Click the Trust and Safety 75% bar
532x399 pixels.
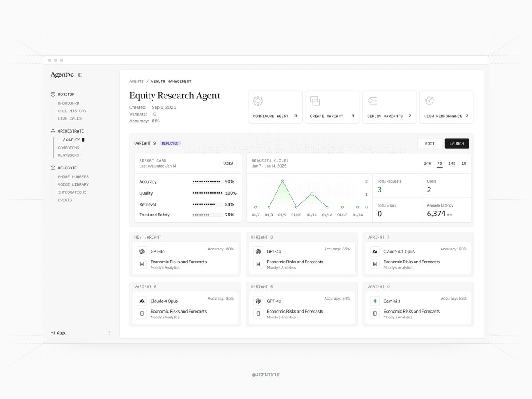[207, 215]
